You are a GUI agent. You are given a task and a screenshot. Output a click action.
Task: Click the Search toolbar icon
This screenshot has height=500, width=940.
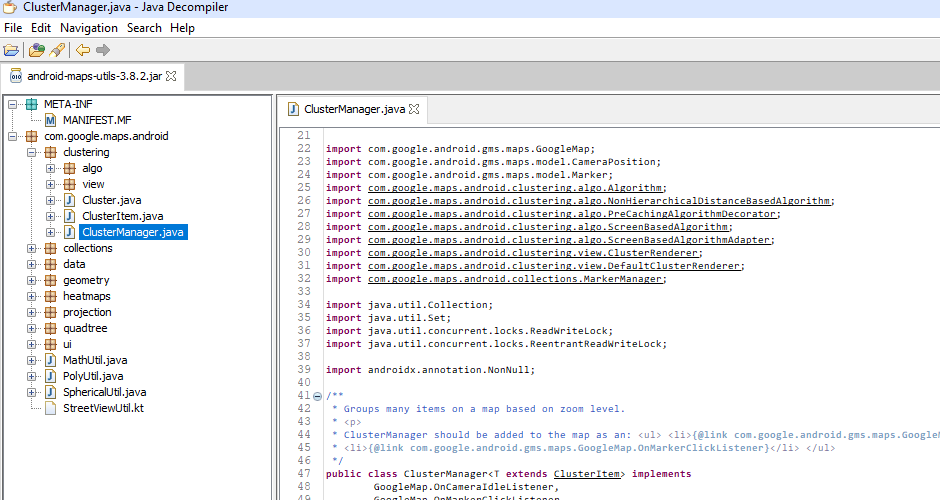pos(58,50)
